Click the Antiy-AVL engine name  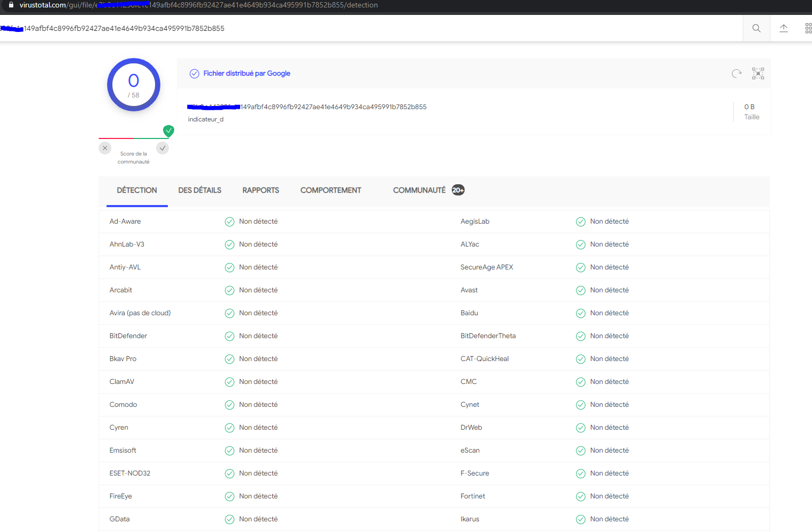tap(125, 267)
